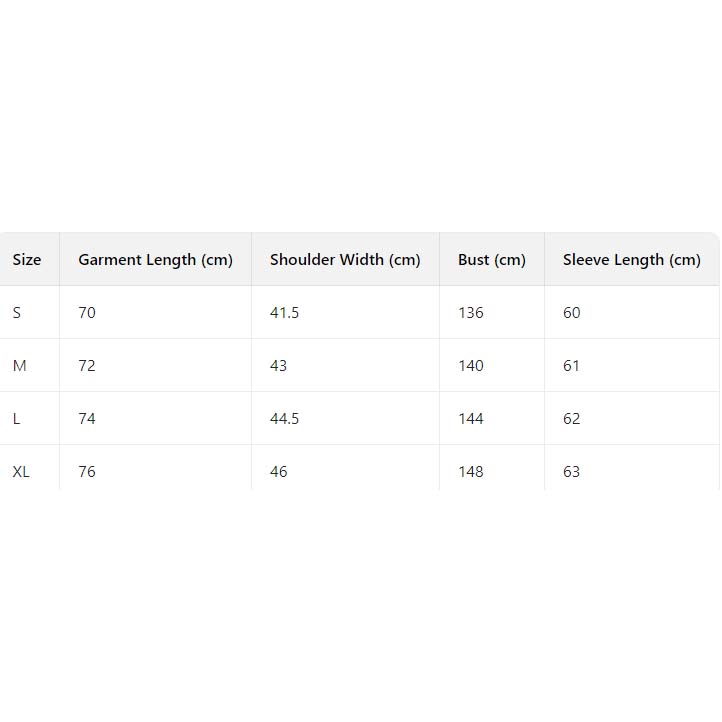Viewport: 722px width, 722px height.
Task: Click bust value 148
Action: click(x=470, y=472)
